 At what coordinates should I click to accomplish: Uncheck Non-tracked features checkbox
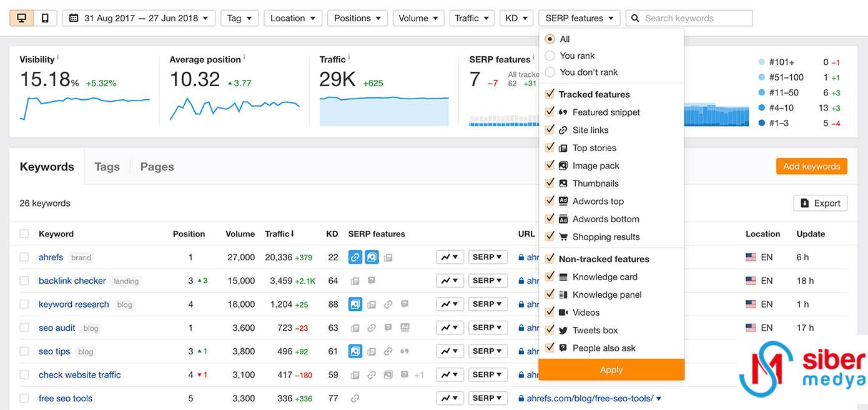[550, 258]
